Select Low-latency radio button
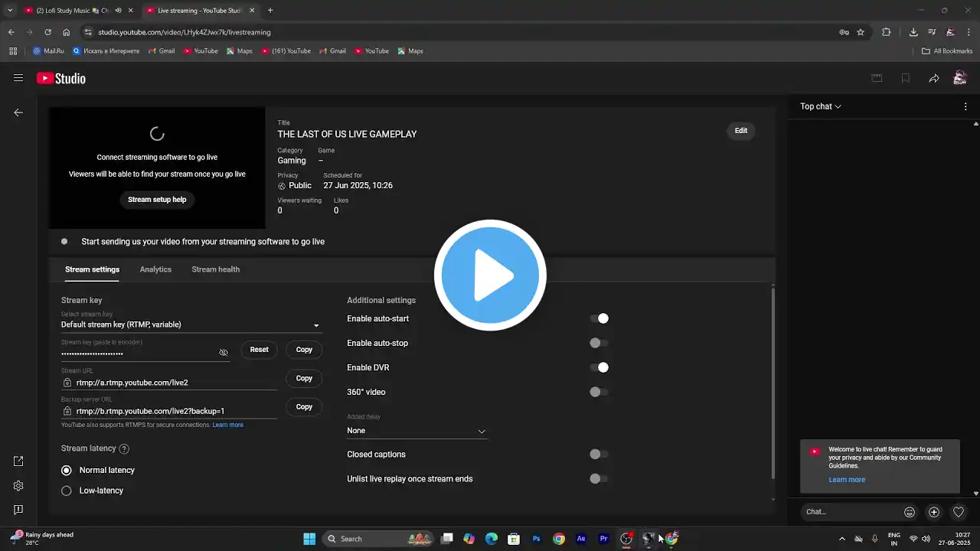The image size is (980, 551). click(67, 491)
